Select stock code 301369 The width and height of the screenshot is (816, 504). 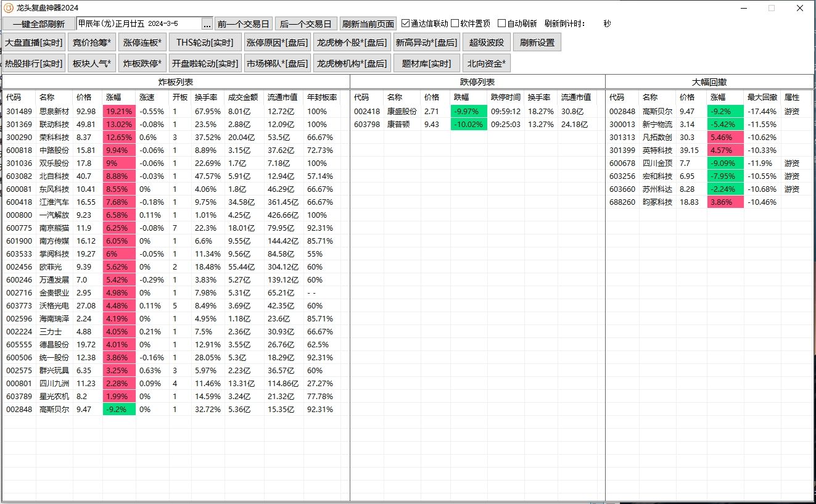pyautogui.click(x=19, y=125)
